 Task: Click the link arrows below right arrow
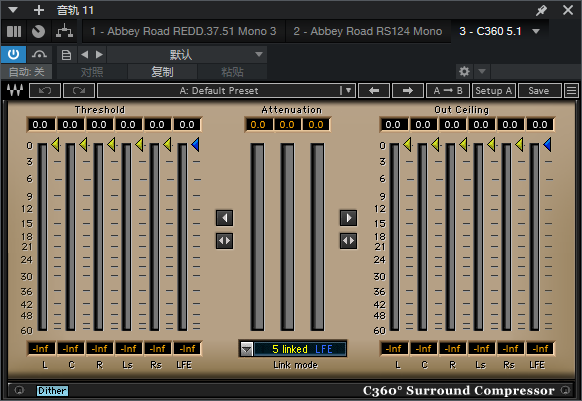click(349, 241)
